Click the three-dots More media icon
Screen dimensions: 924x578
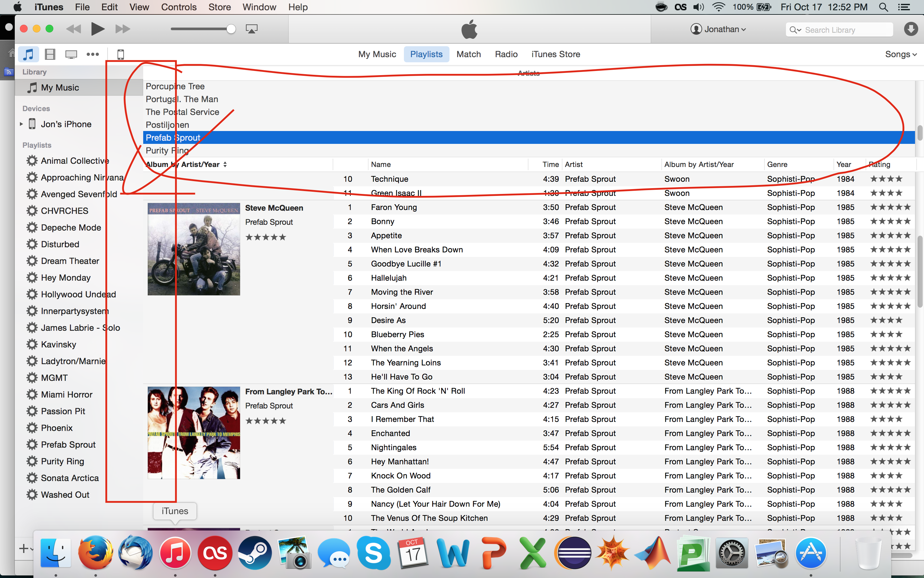click(92, 54)
